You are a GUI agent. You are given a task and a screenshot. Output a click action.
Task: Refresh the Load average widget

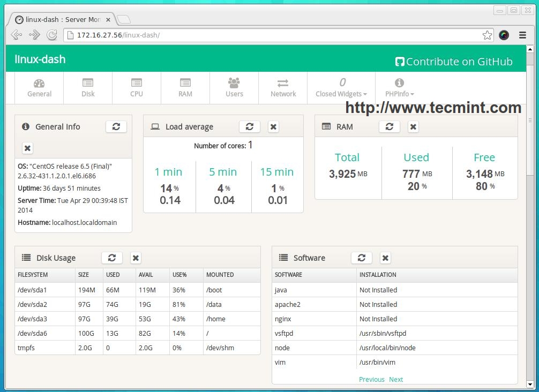click(249, 126)
